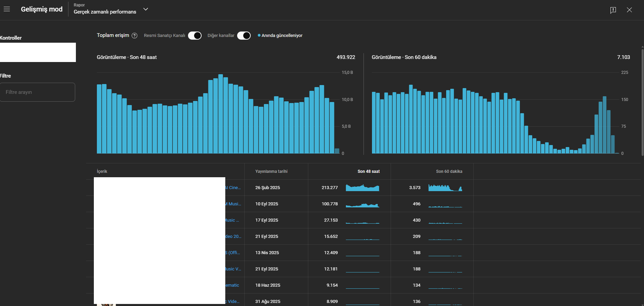
Task: Click the help icon beside Toplam erişim
Action: pos(134,36)
